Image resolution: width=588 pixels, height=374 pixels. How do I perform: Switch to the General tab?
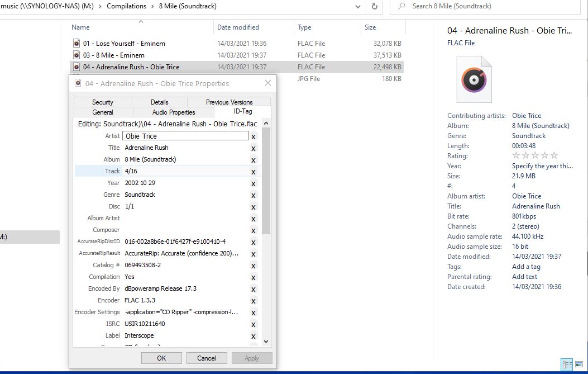coord(103,112)
